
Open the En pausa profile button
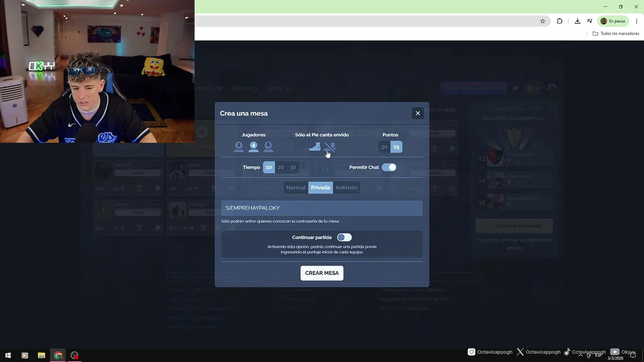[x=613, y=21]
